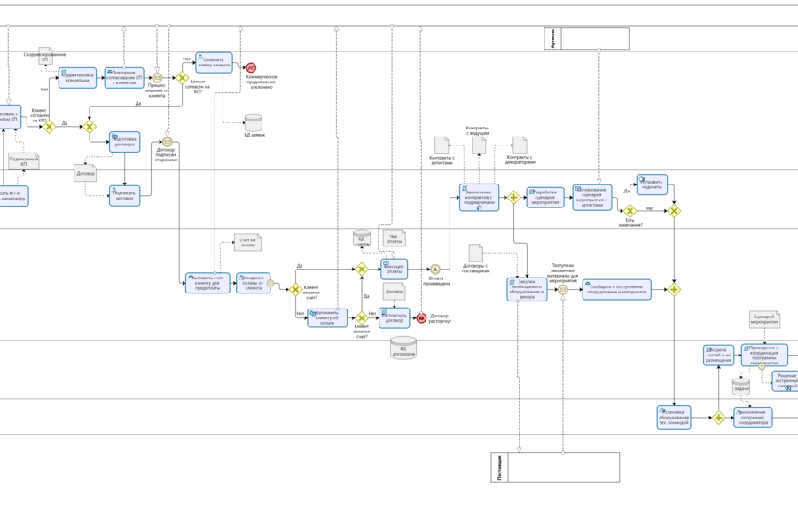Select the 'Договор' document linked to 'Подписать договор'
The height and width of the screenshot is (532, 798).
coord(85,173)
